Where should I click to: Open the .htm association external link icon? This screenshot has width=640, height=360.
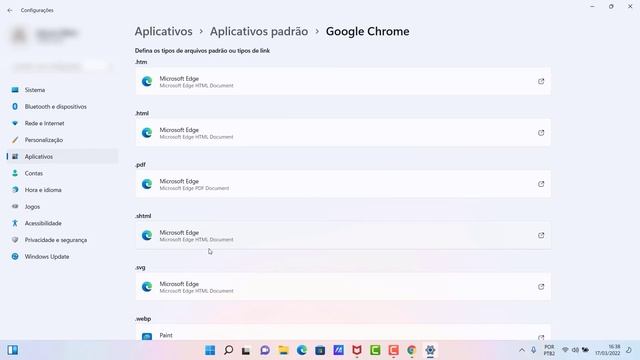point(541,82)
